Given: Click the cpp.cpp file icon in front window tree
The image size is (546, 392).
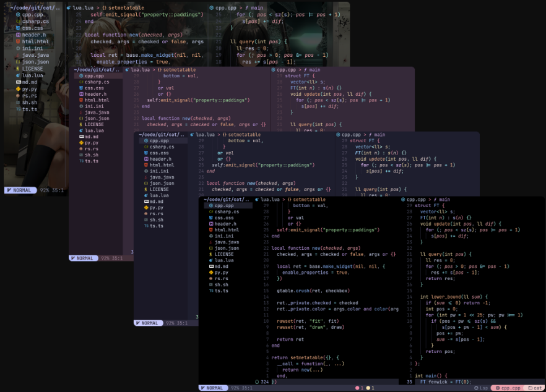Looking at the screenshot, I should click(211, 205).
